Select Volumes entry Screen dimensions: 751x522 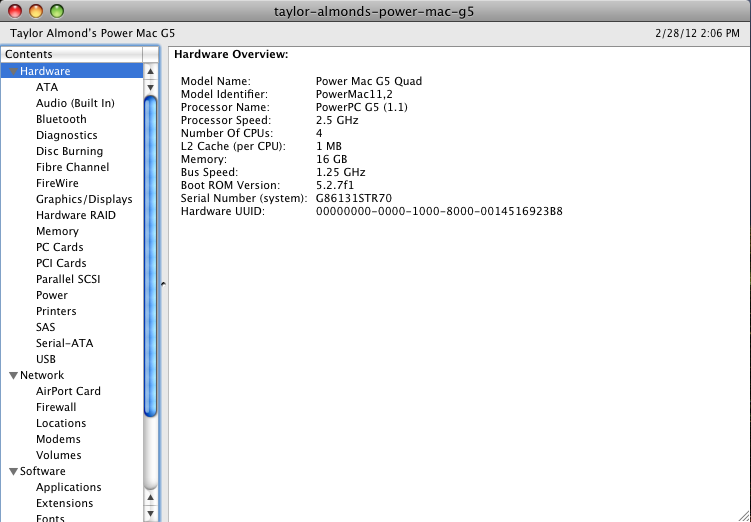tap(58, 455)
